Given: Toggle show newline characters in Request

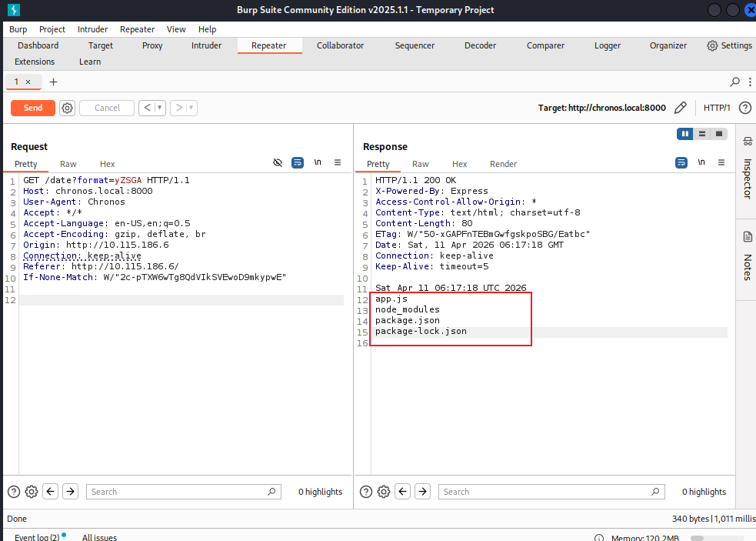Looking at the screenshot, I should (318, 162).
